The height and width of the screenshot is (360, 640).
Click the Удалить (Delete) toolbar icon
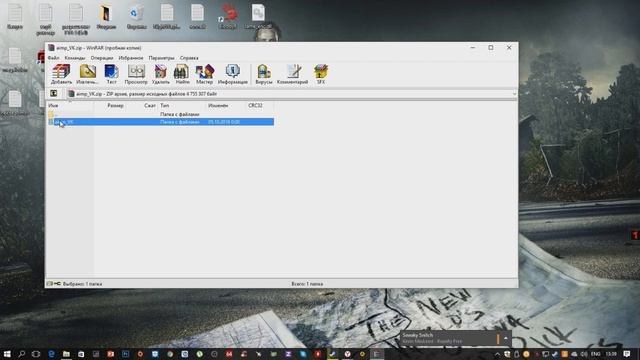pos(160,74)
